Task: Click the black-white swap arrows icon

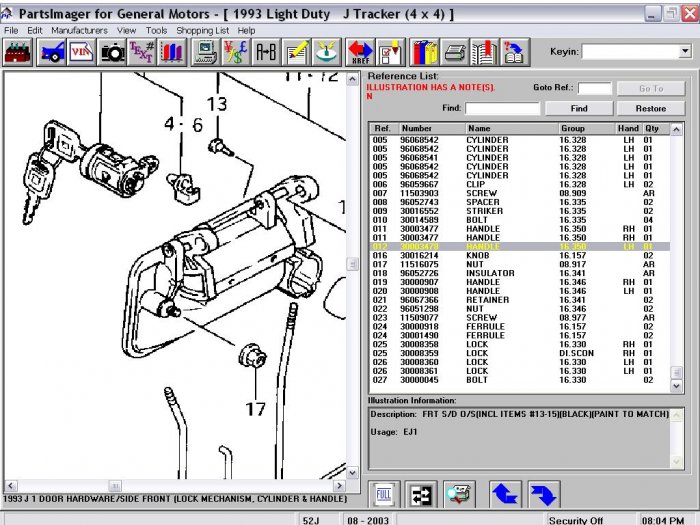Action: pyautogui.click(x=421, y=495)
